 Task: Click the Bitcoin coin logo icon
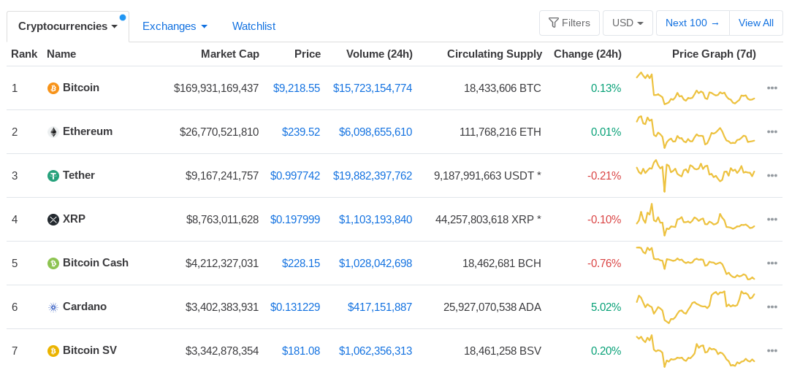point(53,88)
